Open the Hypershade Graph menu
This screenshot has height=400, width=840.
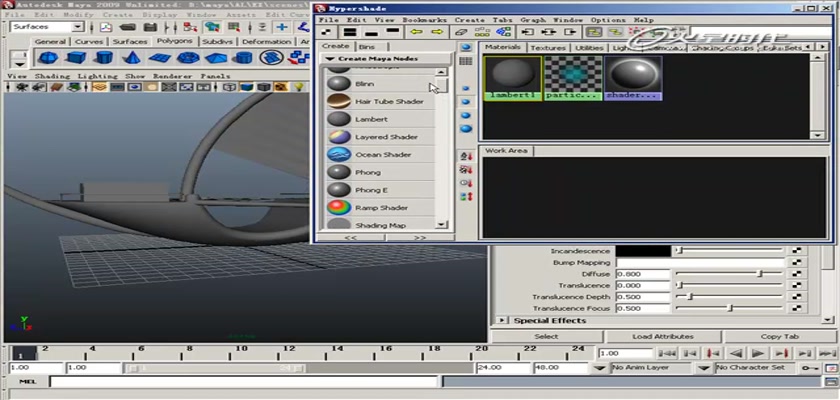533,19
